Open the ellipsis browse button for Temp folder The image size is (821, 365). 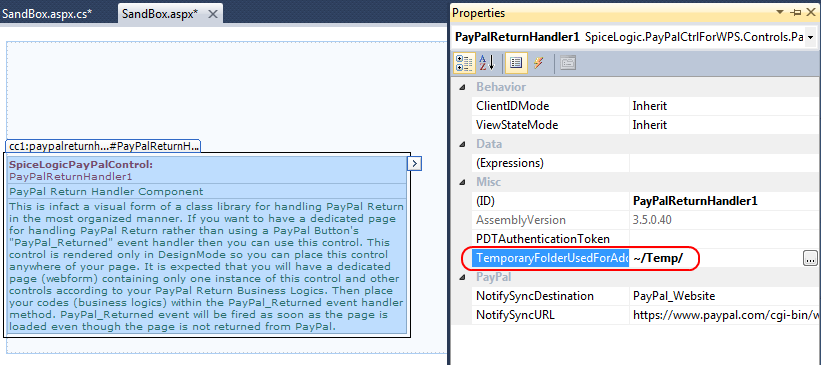pyautogui.click(x=811, y=258)
